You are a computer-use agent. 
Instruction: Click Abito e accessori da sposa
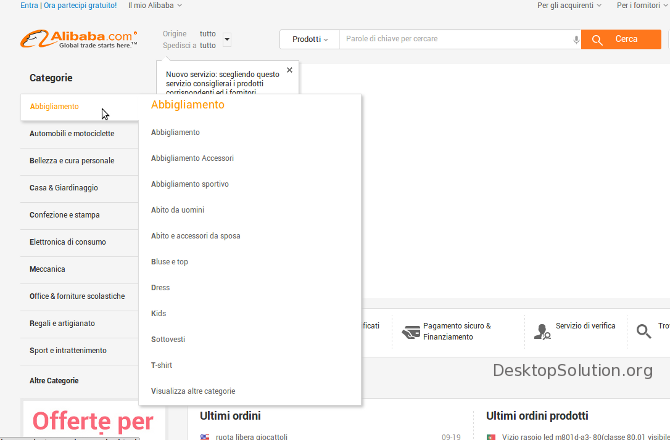click(x=195, y=236)
